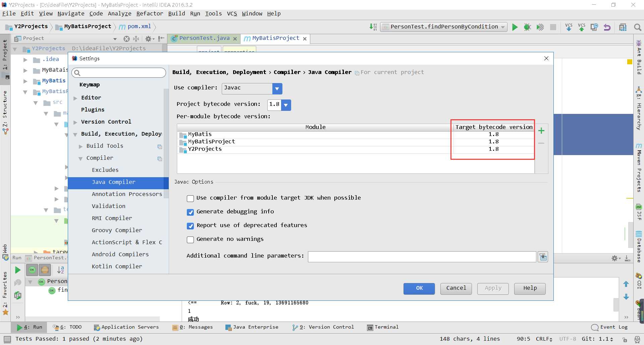Open the Navigate menu
Image resolution: width=644 pixels, height=345 pixels.
pos(71,13)
